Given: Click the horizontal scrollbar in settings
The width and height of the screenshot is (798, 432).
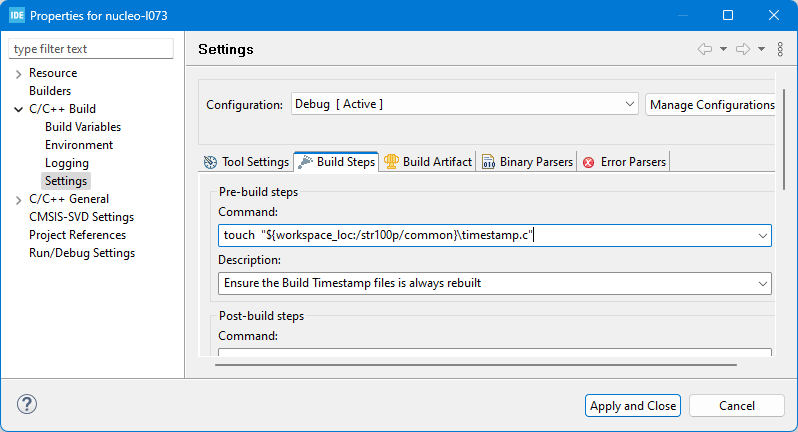Looking at the screenshot, I should tap(475, 364).
